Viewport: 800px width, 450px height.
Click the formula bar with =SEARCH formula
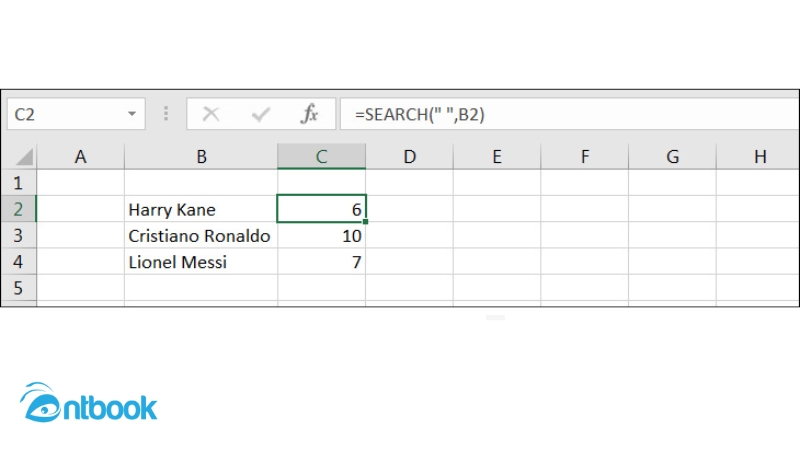(569, 114)
